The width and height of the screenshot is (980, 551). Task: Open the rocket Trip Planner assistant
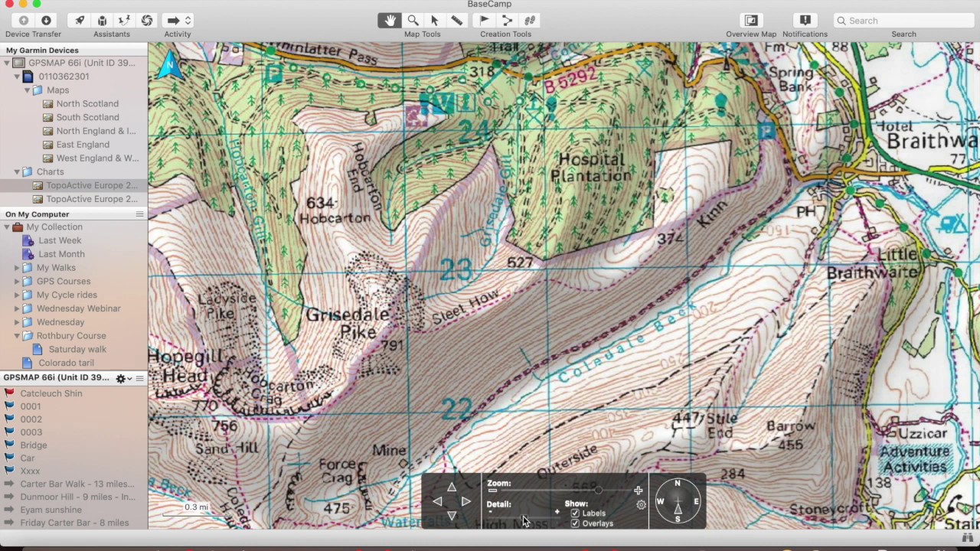(x=80, y=21)
